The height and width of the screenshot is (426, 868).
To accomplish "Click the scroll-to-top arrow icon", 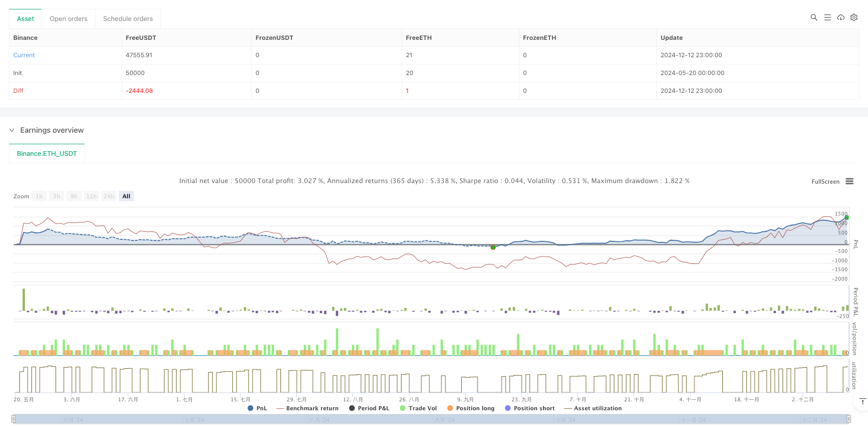I will [862, 401].
